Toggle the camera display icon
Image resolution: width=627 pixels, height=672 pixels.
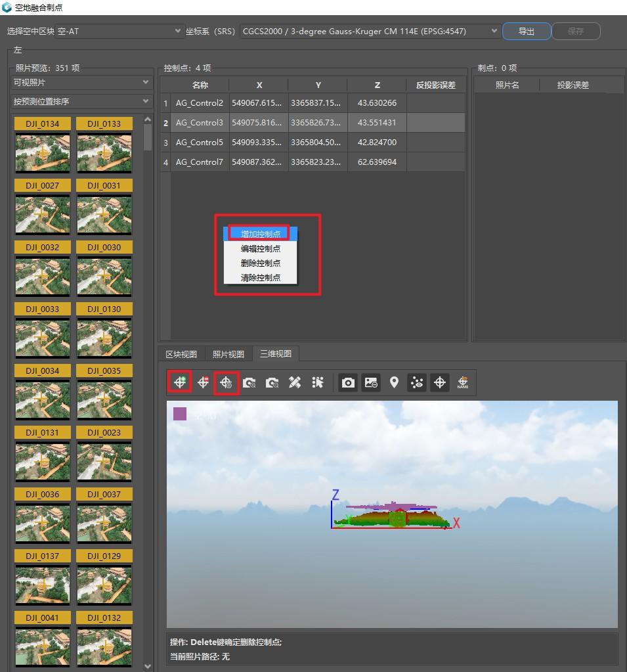pyautogui.click(x=348, y=382)
